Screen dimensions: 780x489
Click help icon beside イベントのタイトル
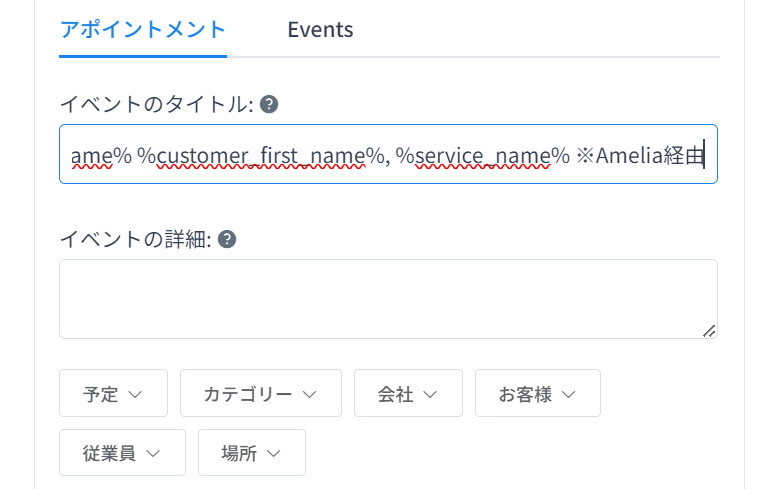[269, 104]
